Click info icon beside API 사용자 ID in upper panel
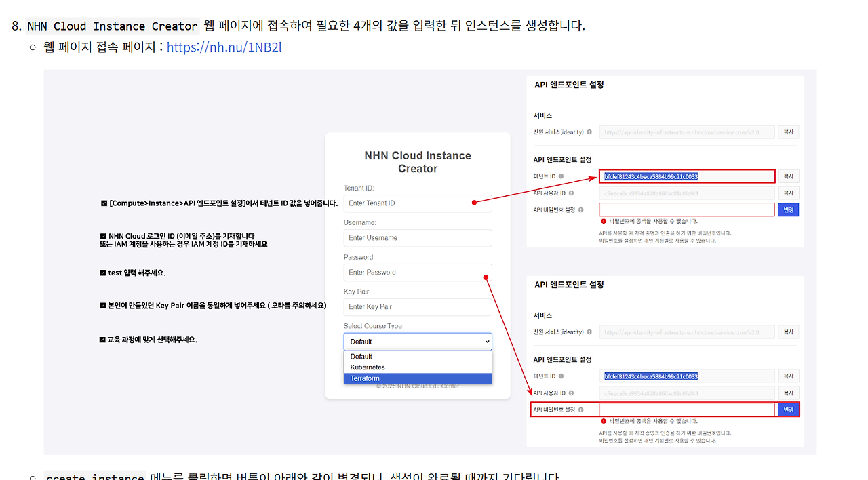Screen dimensions: 868x480 coord(572,193)
